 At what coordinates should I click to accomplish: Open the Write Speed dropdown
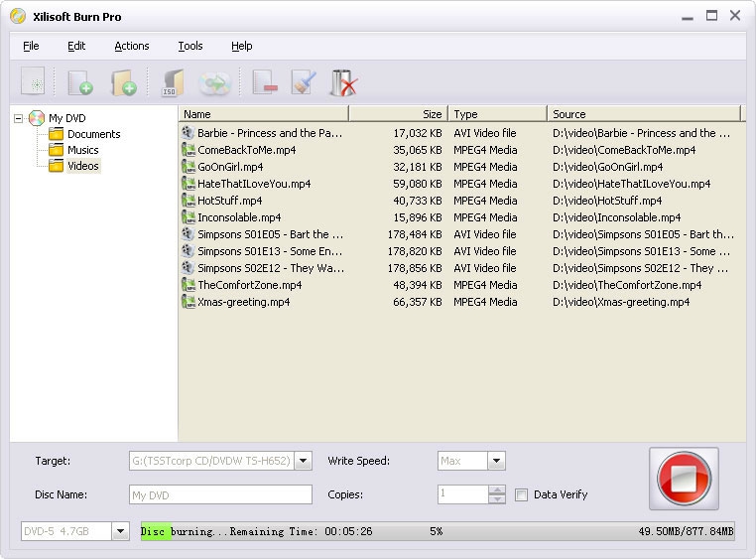tap(496, 461)
